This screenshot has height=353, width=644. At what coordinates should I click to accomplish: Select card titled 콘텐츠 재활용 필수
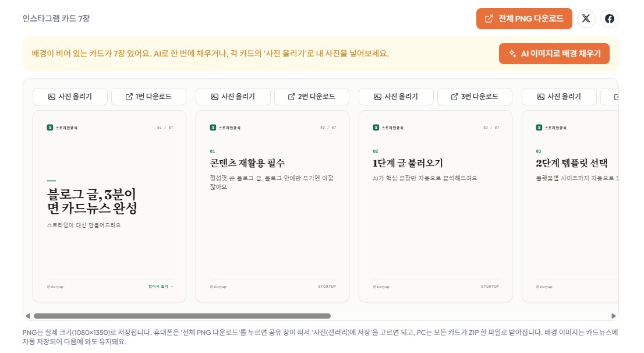pos(273,206)
